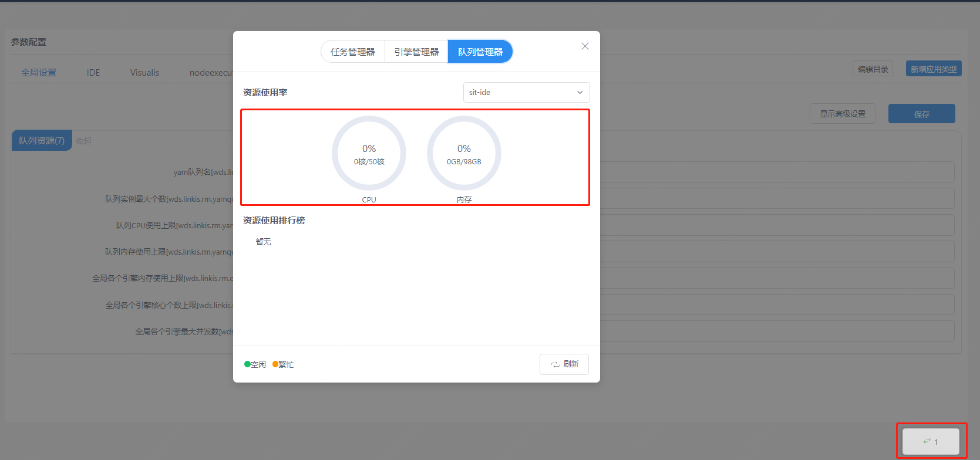Open the 全局设置 tab
This screenshot has width=980, height=460.
coord(39,73)
